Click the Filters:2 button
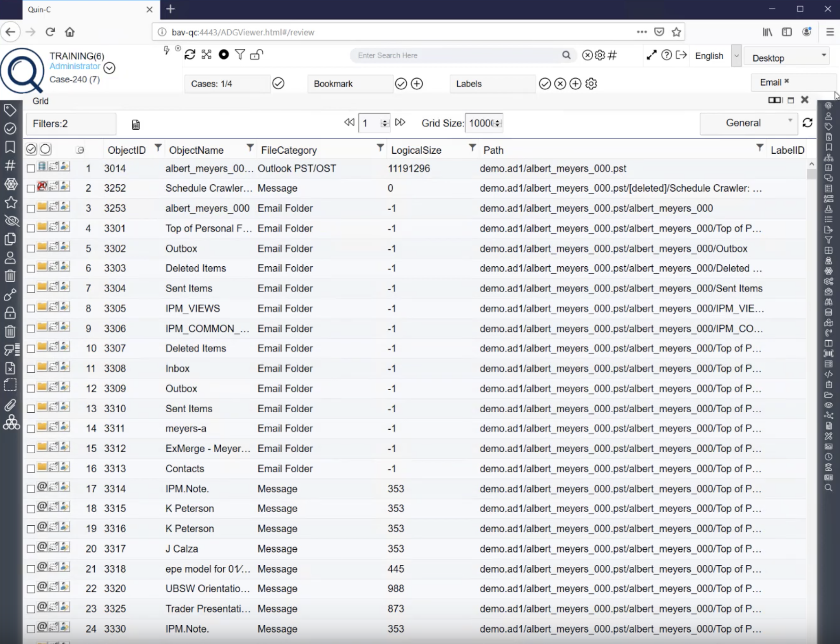 point(71,124)
